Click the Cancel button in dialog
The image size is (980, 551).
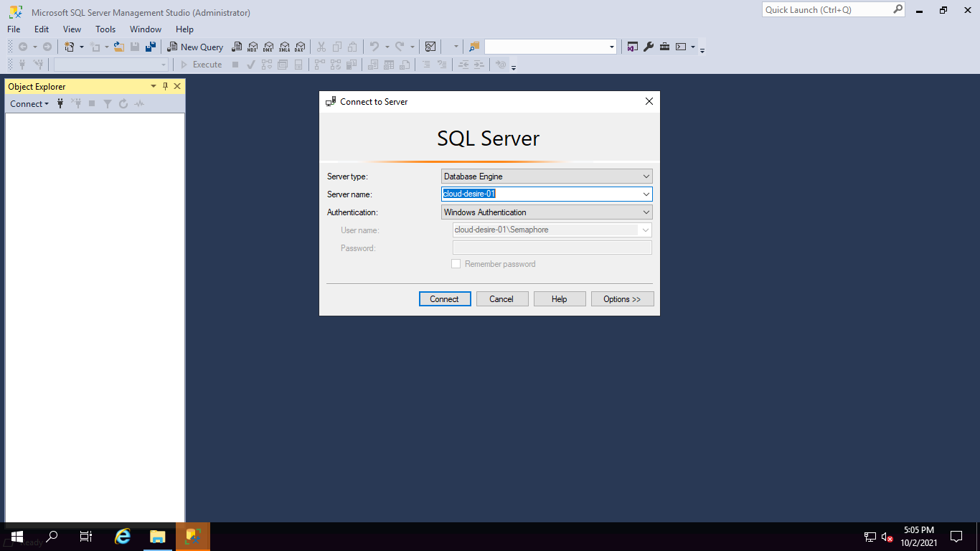502,299
